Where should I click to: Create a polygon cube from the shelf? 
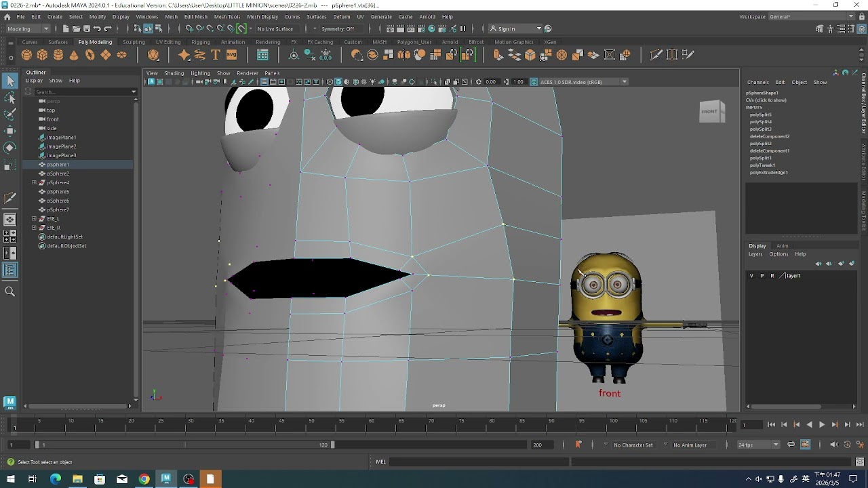coord(42,55)
